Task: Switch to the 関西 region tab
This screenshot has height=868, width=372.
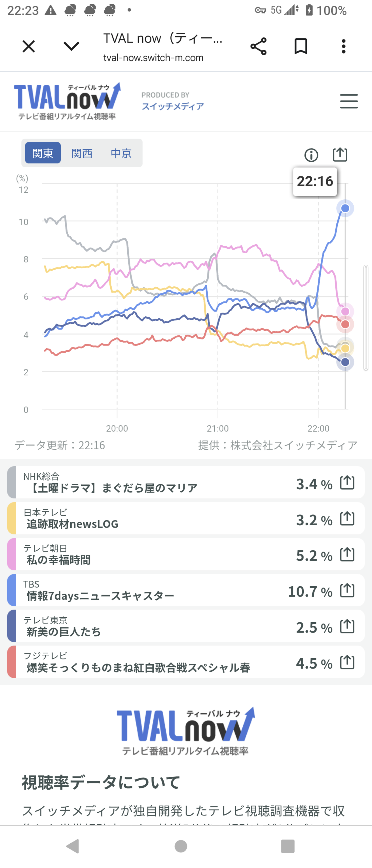Action: point(82,153)
